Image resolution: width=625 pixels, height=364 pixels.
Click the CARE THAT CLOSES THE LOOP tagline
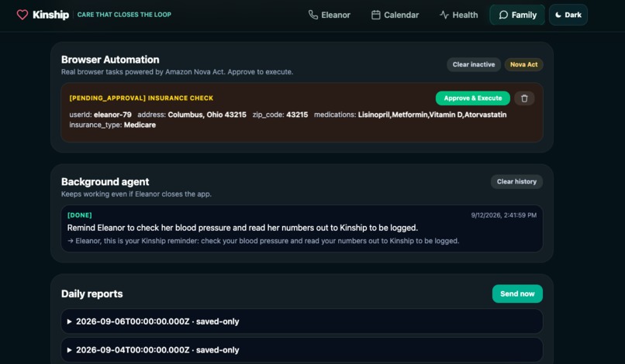coord(124,15)
